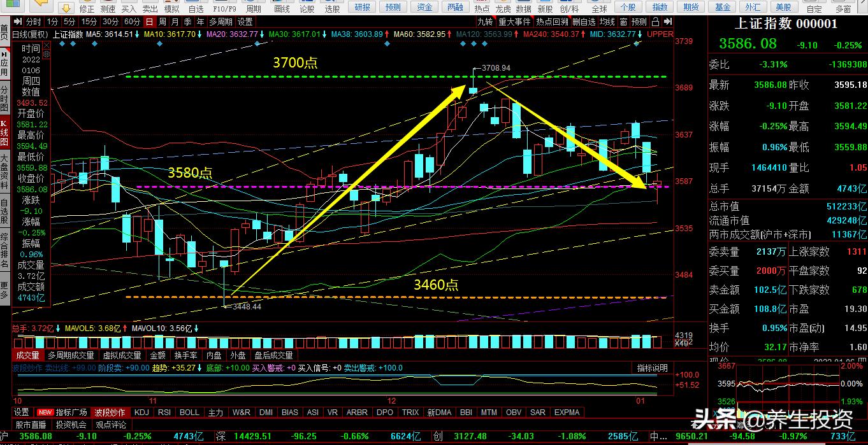The width and height of the screenshot is (868, 445).
Task: Click the 资金 capital flow button
Action: (x=424, y=7)
